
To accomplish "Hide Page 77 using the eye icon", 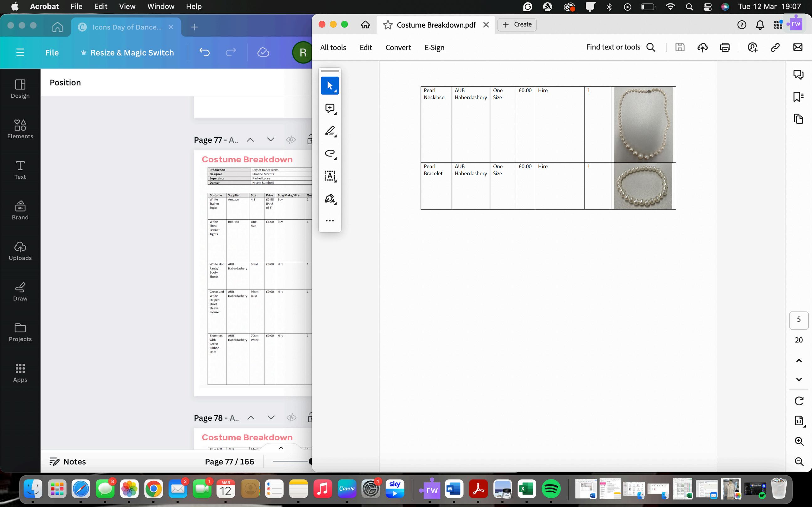I will point(291,140).
